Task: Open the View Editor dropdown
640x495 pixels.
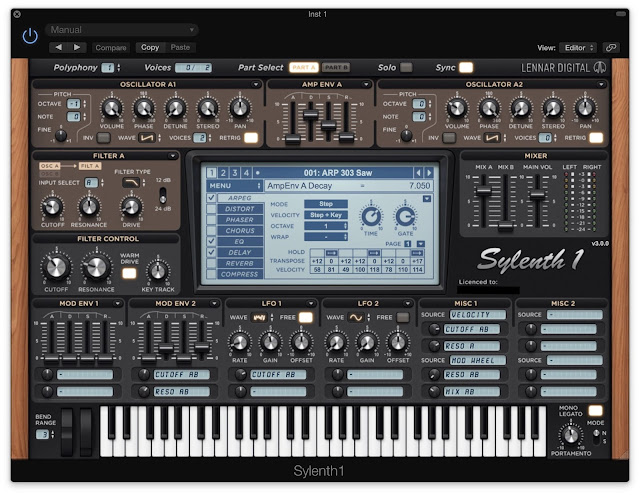Action: (x=578, y=48)
